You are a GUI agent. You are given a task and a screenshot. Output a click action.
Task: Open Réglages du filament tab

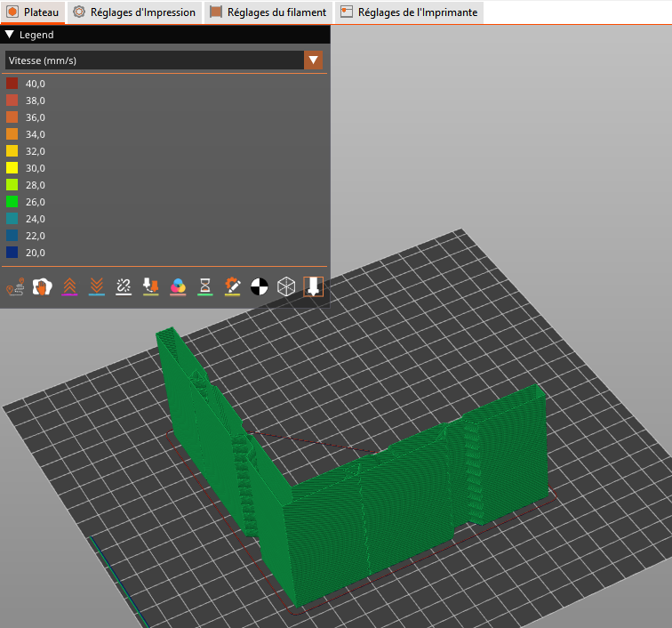click(268, 12)
